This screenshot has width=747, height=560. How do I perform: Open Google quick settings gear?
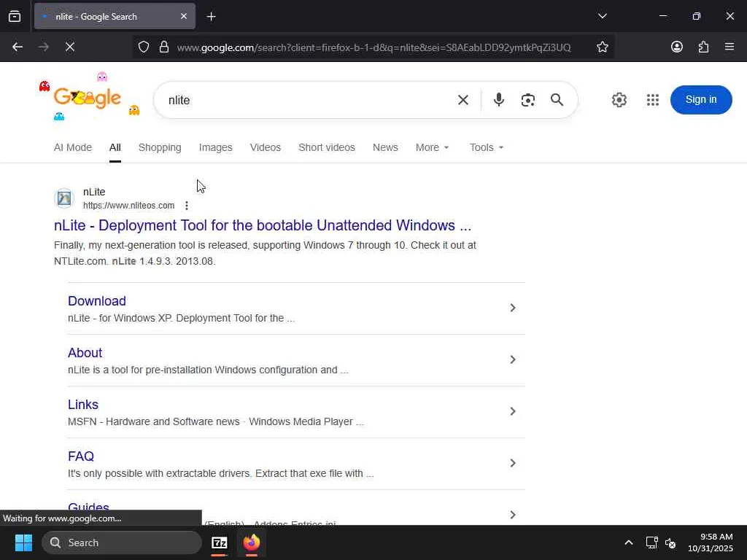coord(619,100)
